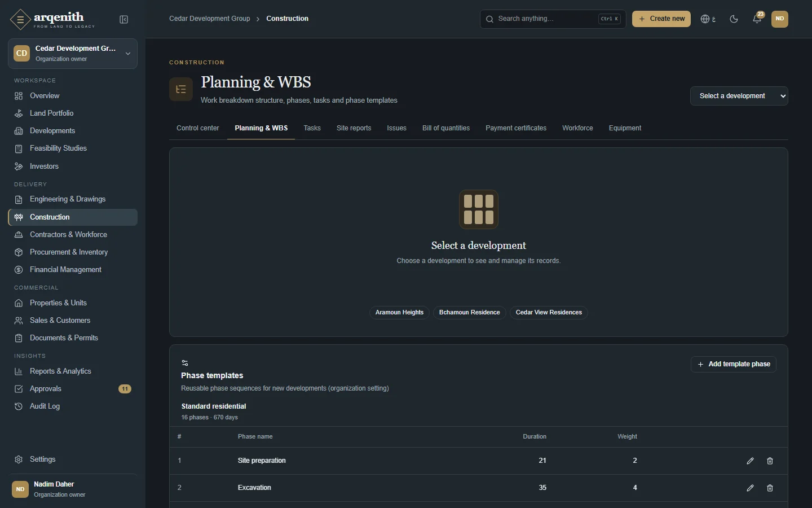Screen dimensions: 812x508
Task: Collapse the sidebar panel icon
Action: pyautogui.click(x=124, y=20)
